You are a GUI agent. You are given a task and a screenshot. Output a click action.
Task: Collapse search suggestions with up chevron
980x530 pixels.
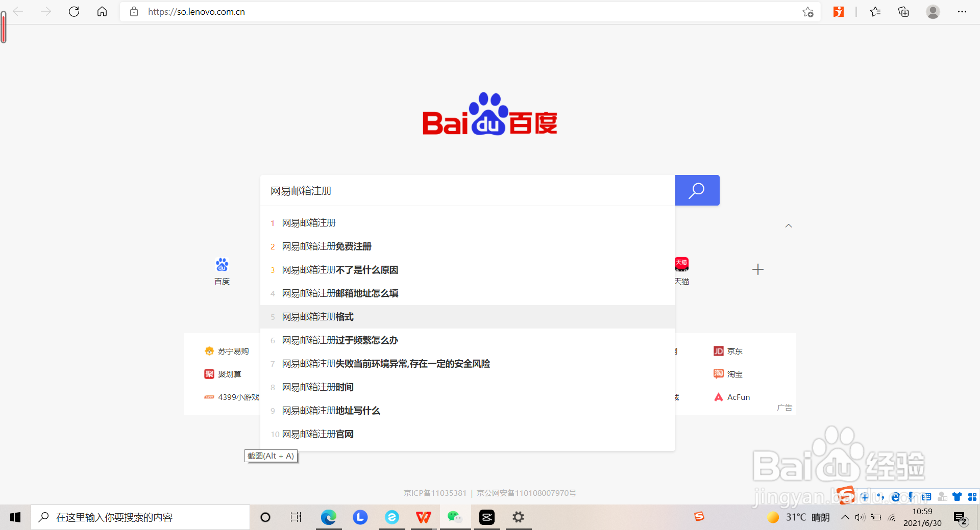pyautogui.click(x=788, y=226)
